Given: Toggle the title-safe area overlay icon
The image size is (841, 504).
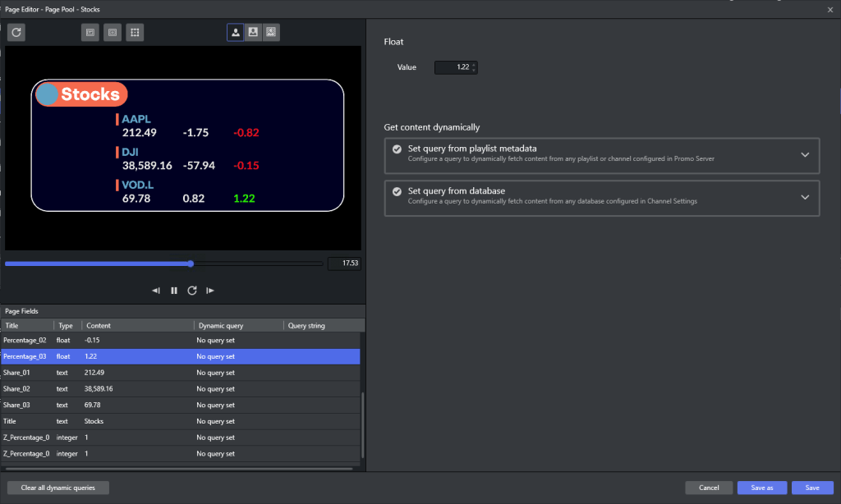Looking at the screenshot, I should point(90,33).
